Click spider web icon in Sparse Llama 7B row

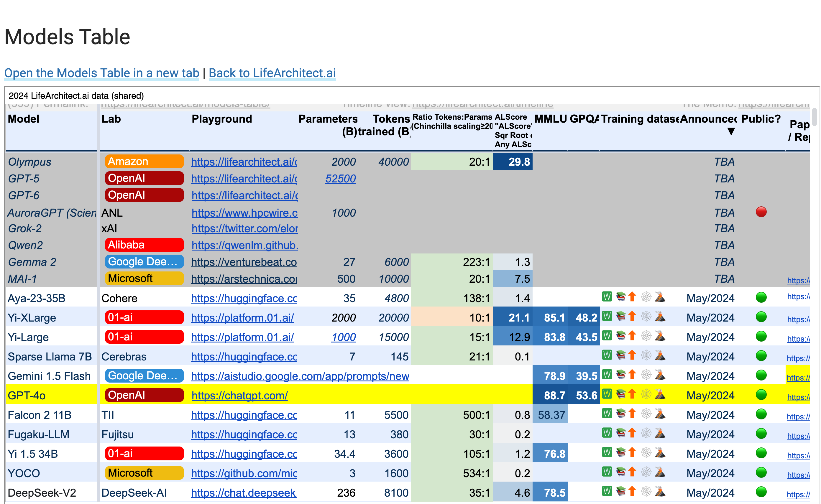tap(646, 355)
